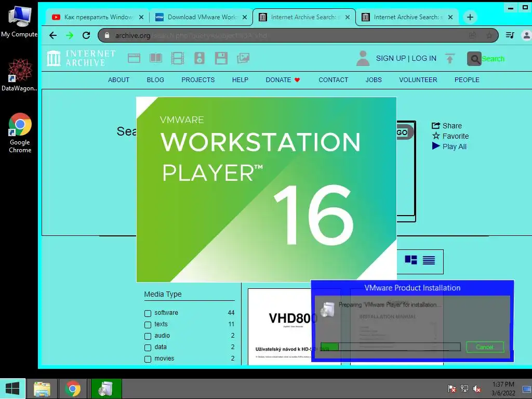The height and width of the screenshot is (399, 532).
Task: Click the LOG IN link
Action: (424, 58)
